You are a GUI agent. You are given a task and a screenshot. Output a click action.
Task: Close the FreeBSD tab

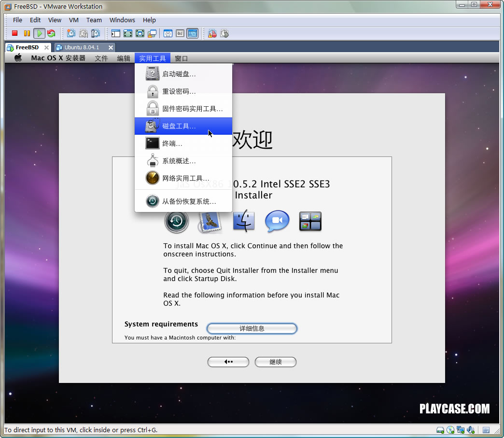pyautogui.click(x=47, y=47)
